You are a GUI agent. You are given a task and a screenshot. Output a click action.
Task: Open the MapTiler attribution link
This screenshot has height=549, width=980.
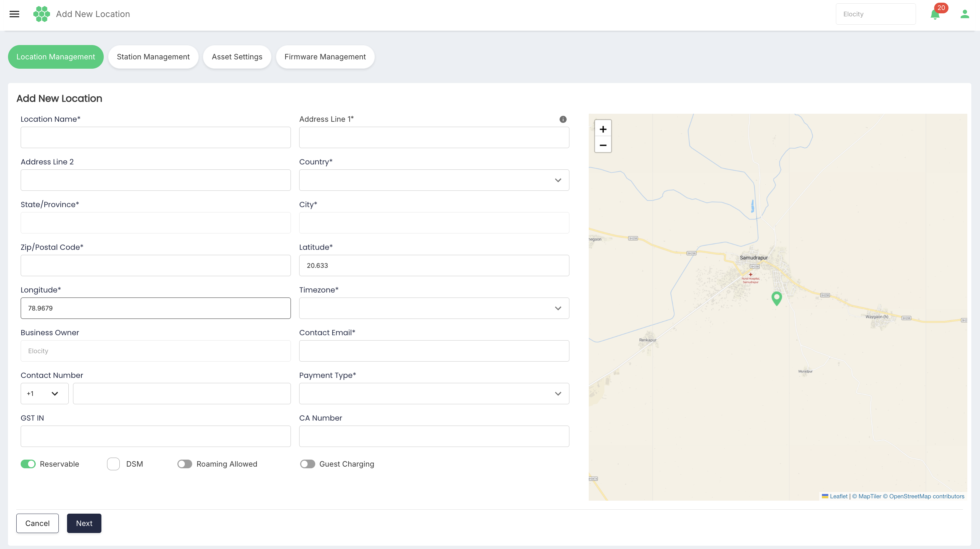[866, 496]
